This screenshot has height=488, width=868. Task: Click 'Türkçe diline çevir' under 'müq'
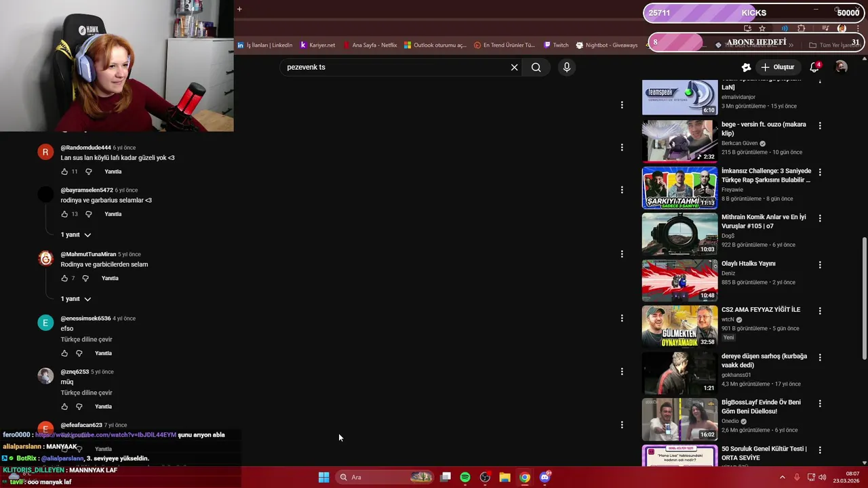pyautogui.click(x=87, y=393)
